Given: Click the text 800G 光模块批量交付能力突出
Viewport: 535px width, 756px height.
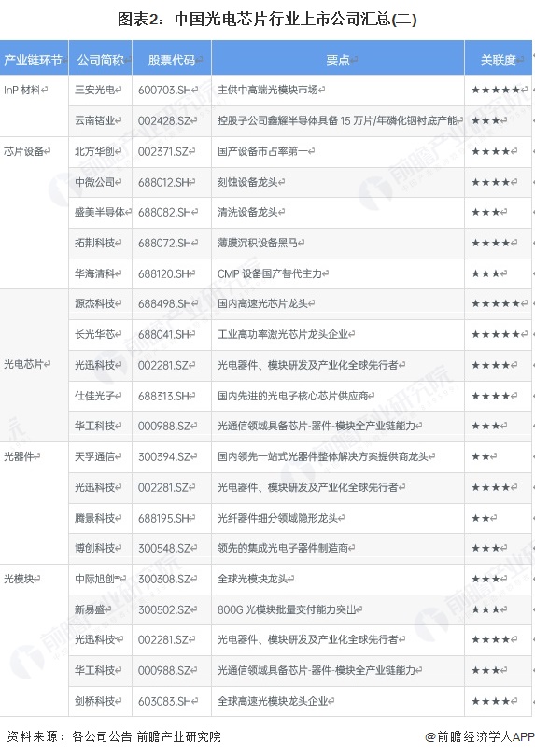Looking at the screenshot, I should coord(287,609).
